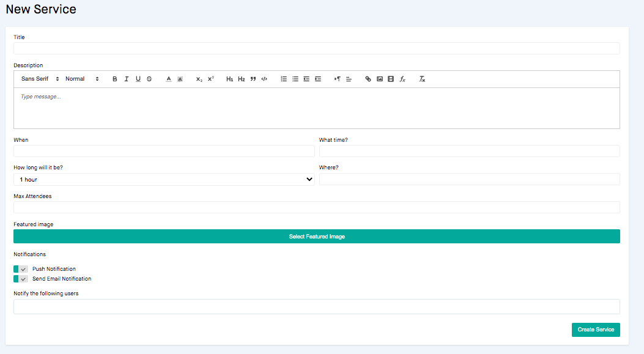
Task: Insert a code block
Action: pos(264,79)
